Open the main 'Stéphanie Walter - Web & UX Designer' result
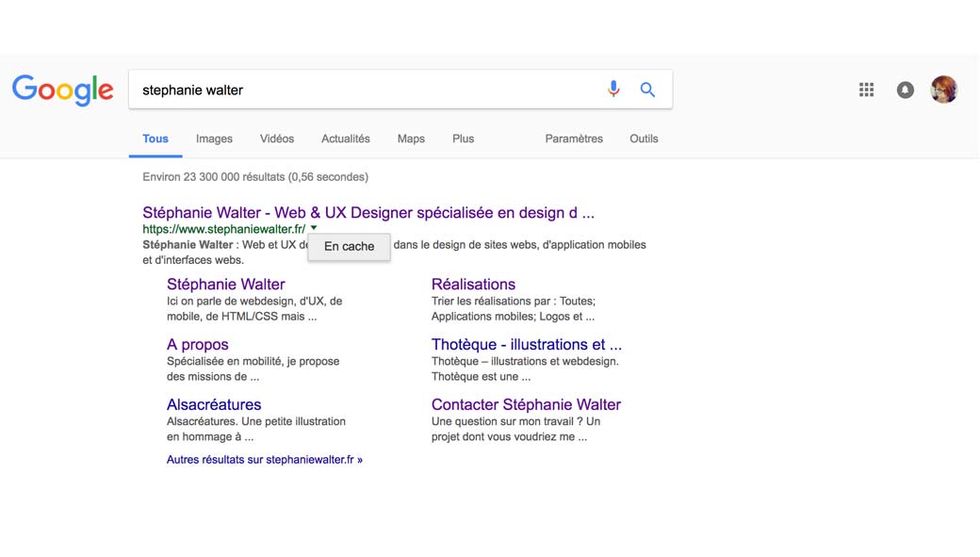 tap(367, 212)
